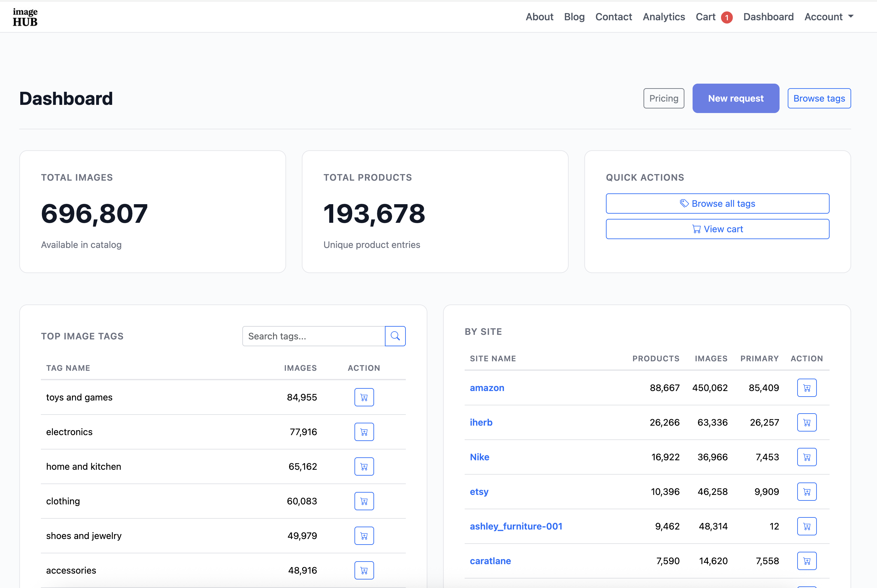This screenshot has height=588, width=877.
Task: Click the tag search magnifier icon
Action: (395, 336)
